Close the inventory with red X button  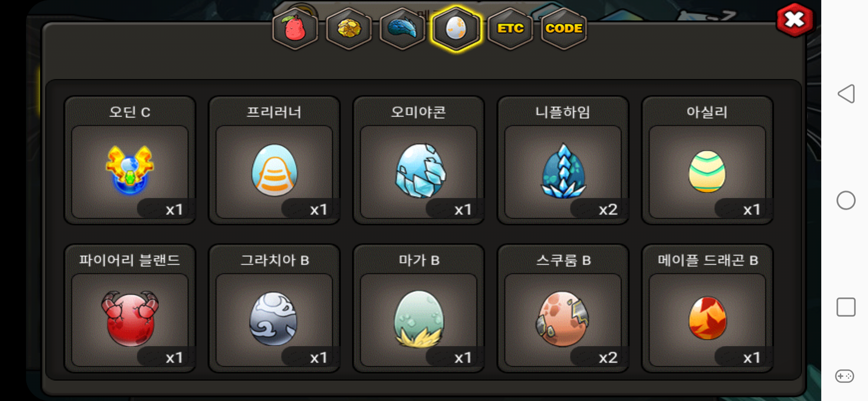(x=795, y=20)
